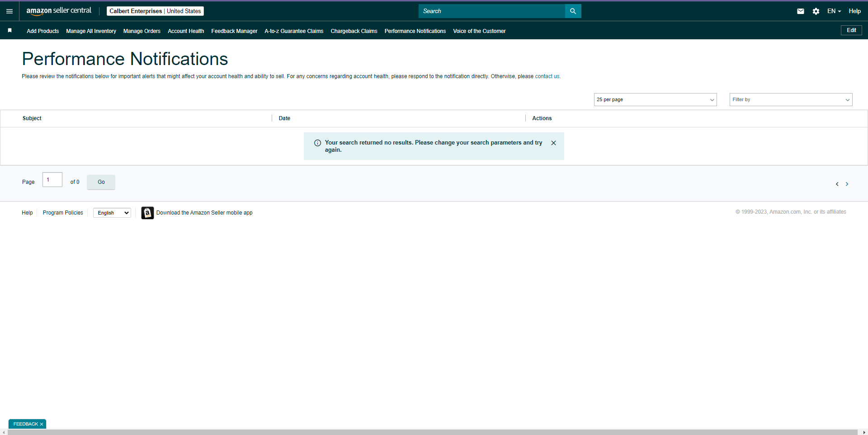Viewport: 868px width, 435px height.
Task: Click the Subject column header
Action: click(32, 118)
